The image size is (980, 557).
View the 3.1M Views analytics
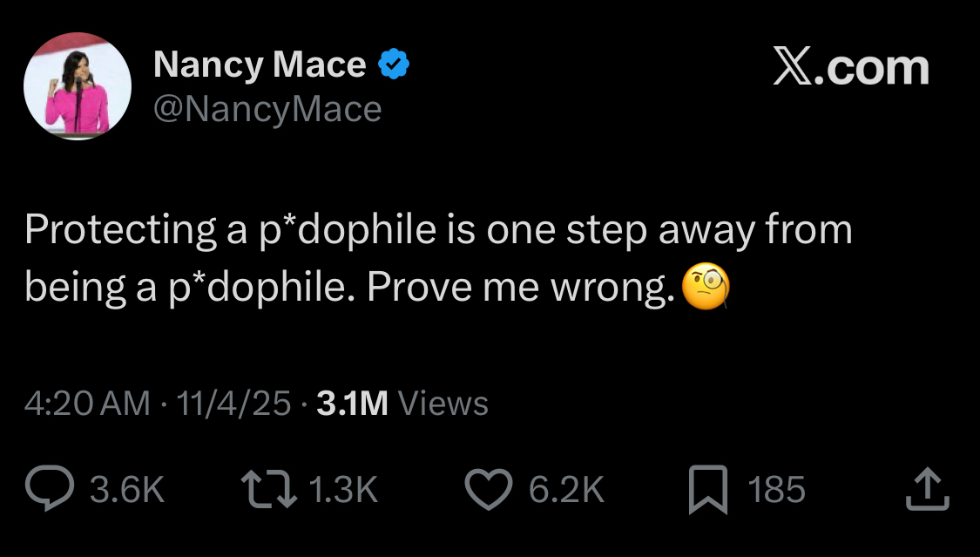pyautogui.click(x=402, y=403)
